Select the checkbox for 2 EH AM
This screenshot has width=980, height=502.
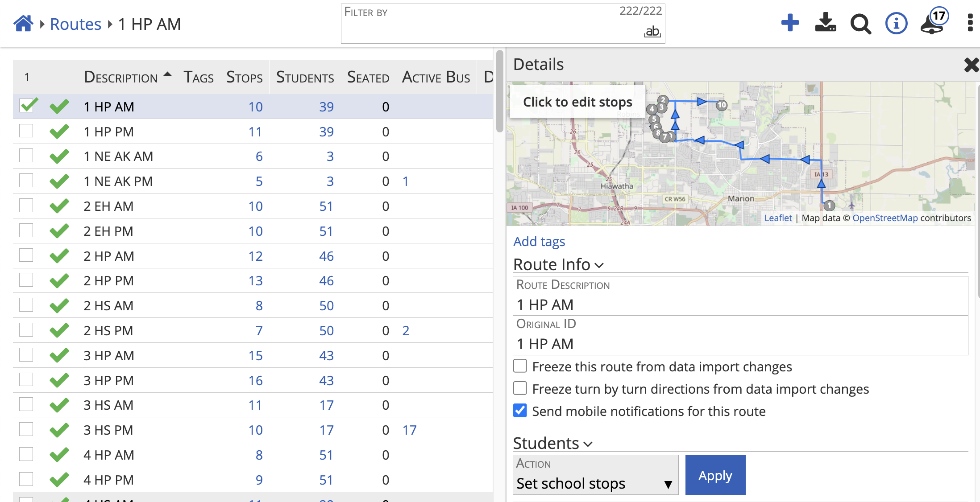point(26,206)
